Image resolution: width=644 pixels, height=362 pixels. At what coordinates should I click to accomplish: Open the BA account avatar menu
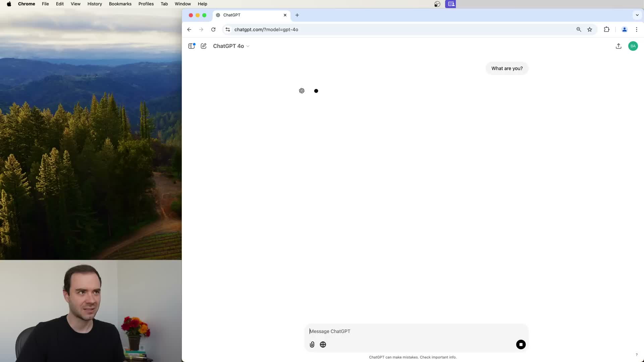click(x=633, y=46)
